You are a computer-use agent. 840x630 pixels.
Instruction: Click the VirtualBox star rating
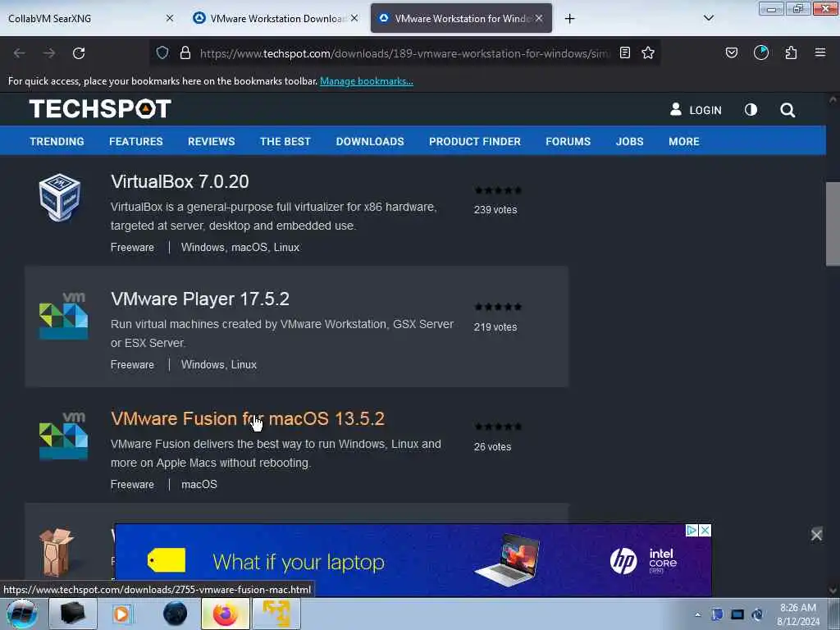(x=498, y=190)
